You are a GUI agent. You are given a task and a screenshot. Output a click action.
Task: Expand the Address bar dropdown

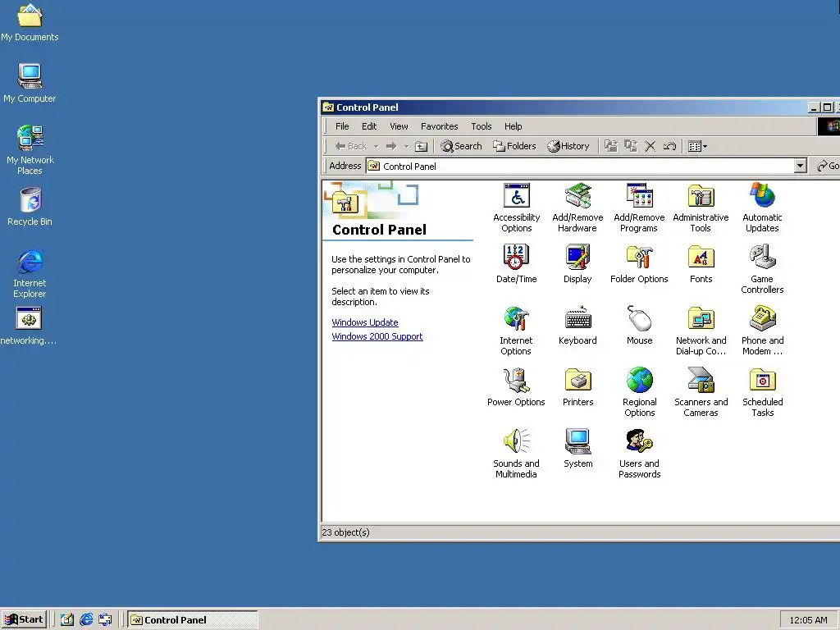[801, 166]
